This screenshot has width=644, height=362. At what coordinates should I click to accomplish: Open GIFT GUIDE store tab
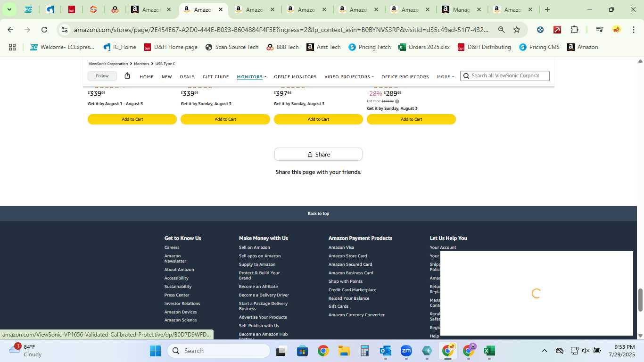pyautogui.click(x=215, y=77)
